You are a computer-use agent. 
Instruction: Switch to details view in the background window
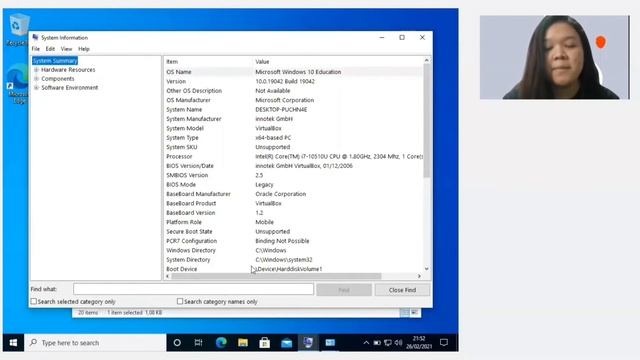(404, 313)
